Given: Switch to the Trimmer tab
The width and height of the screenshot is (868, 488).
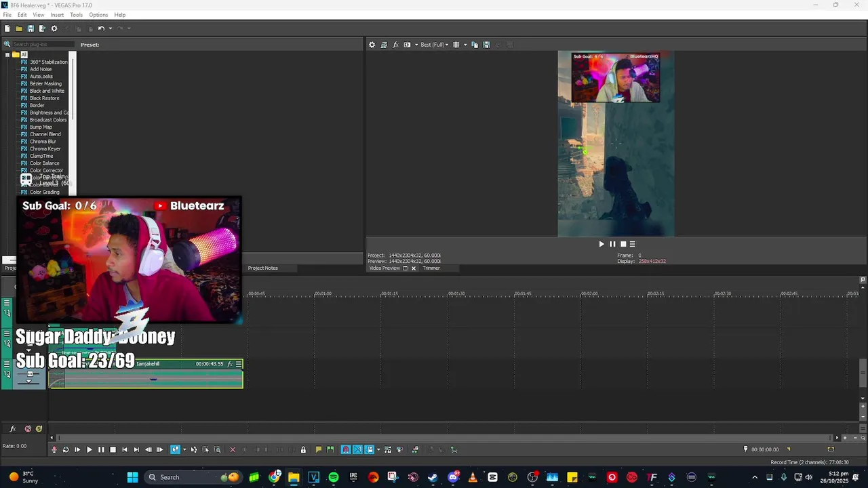Looking at the screenshot, I should pos(431,268).
